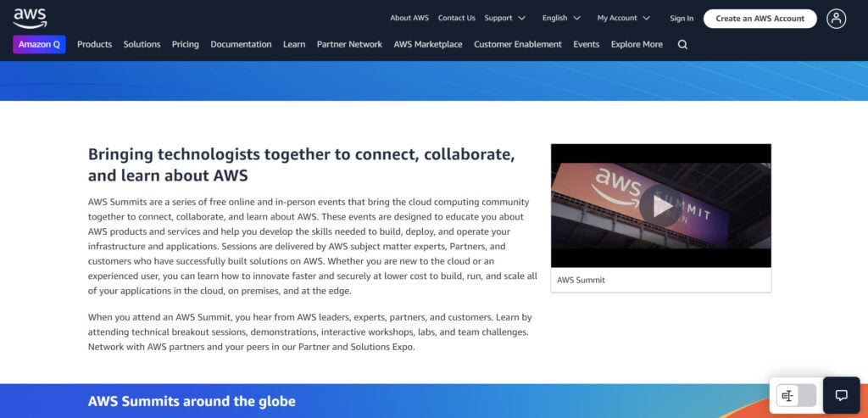Open the Learn menu
Image resolution: width=868 pixels, height=418 pixels.
click(x=294, y=44)
